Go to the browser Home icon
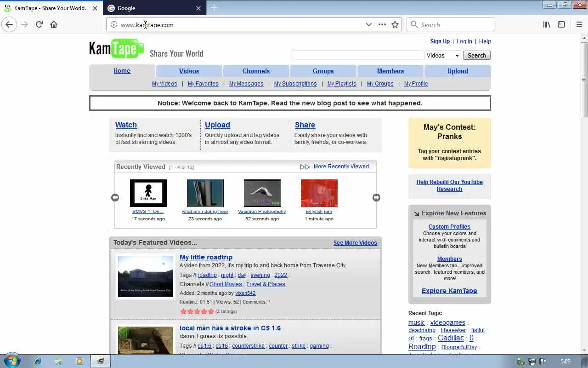This screenshot has width=588, height=368. point(54,24)
